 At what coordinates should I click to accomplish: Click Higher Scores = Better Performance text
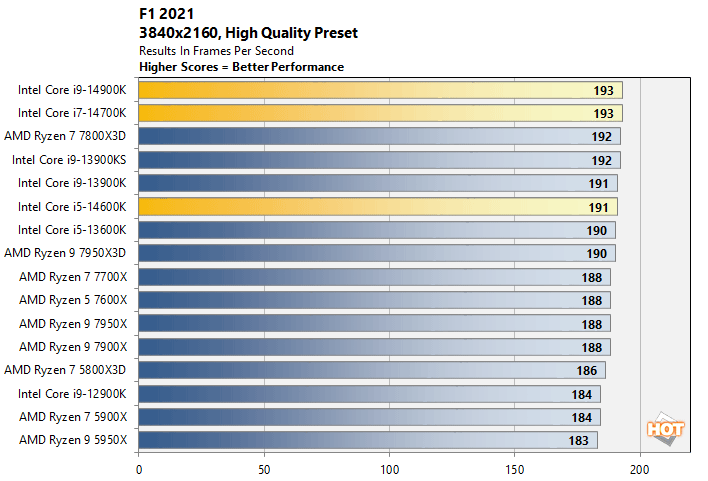pyautogui.click(x=242, y=67)
